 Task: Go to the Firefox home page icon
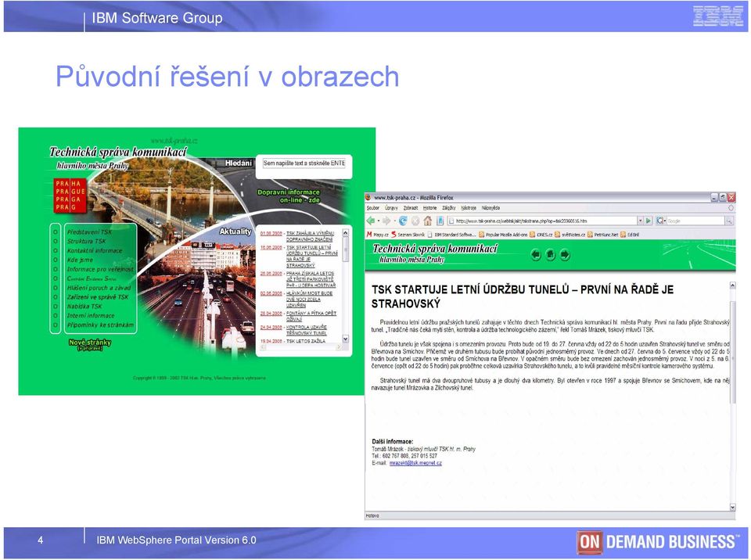click(x=428, y=221)
